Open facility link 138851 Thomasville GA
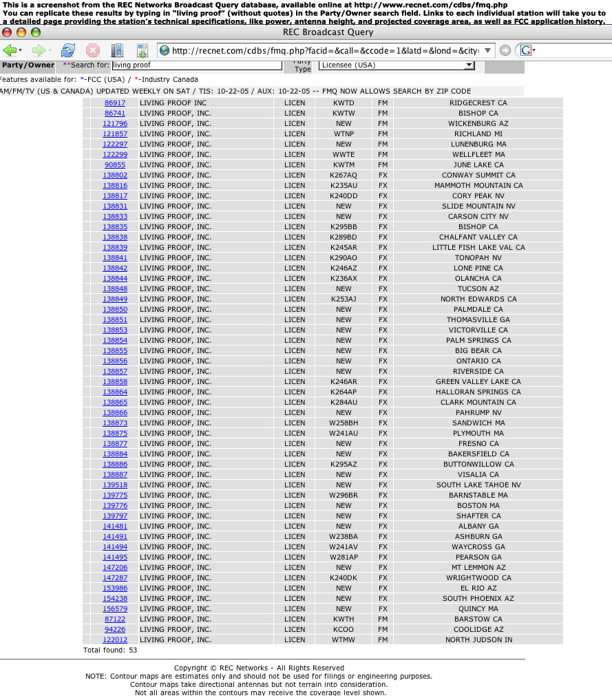The height and width of the screenshot is (700, 612). pyautogui.click(x=115, y=319)
